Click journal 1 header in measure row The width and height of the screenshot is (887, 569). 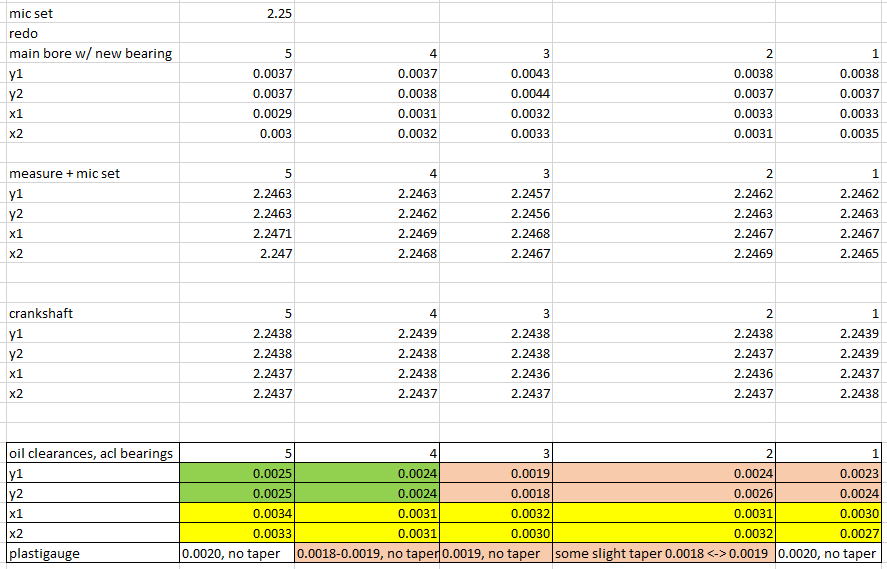click(x=828, y=173)
